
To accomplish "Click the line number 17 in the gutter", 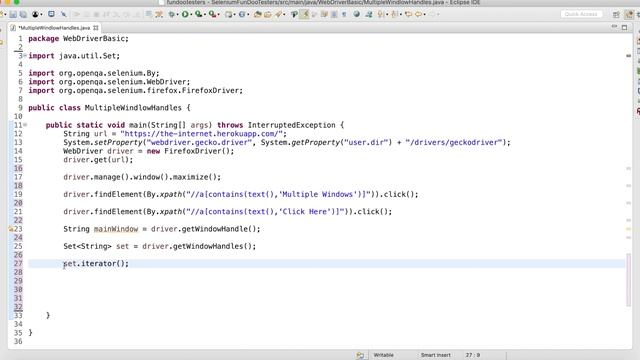I will click(x=18, y=177).
